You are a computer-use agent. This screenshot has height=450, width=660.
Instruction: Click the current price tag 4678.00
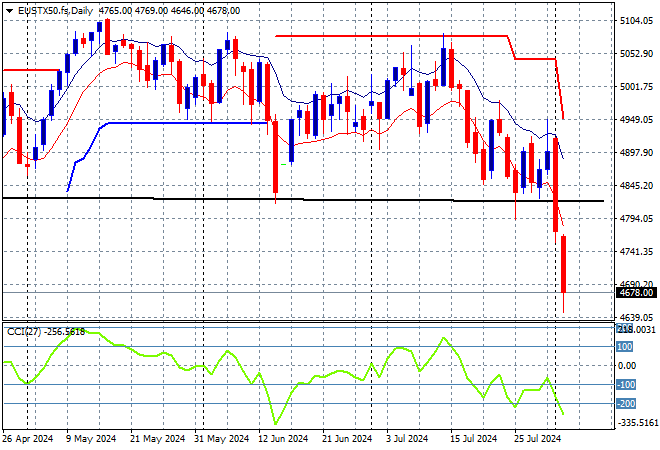point(635,293)
